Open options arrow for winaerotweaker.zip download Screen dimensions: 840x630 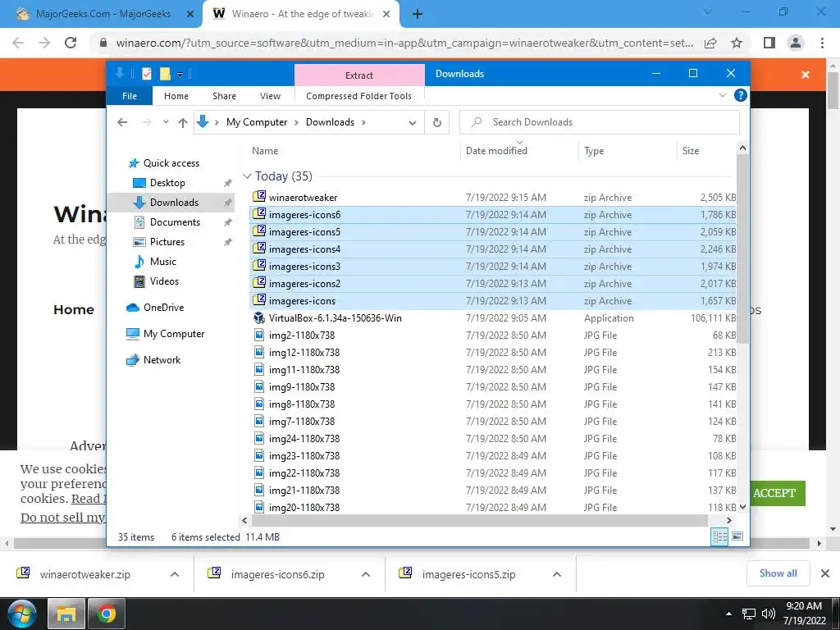[x=175, y=574]
